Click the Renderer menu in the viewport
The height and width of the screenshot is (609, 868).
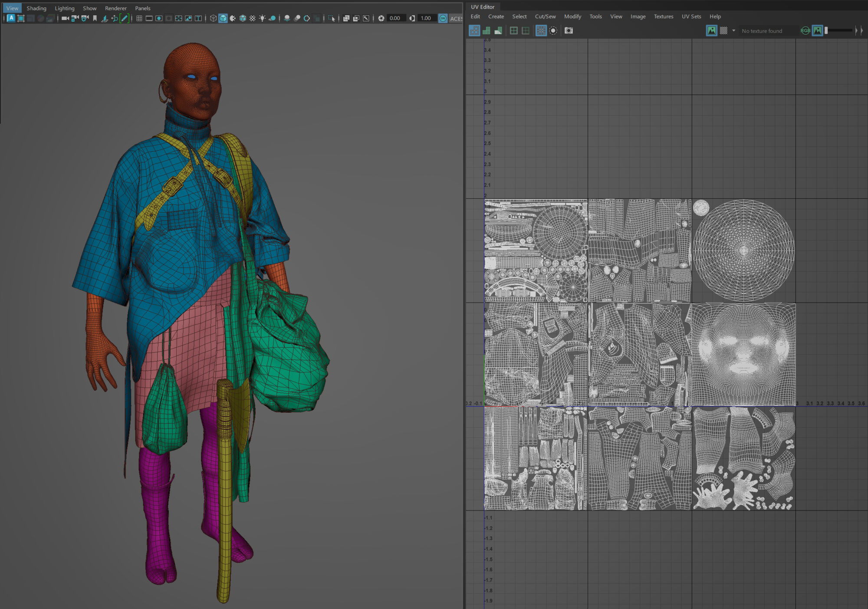[115, 8]
